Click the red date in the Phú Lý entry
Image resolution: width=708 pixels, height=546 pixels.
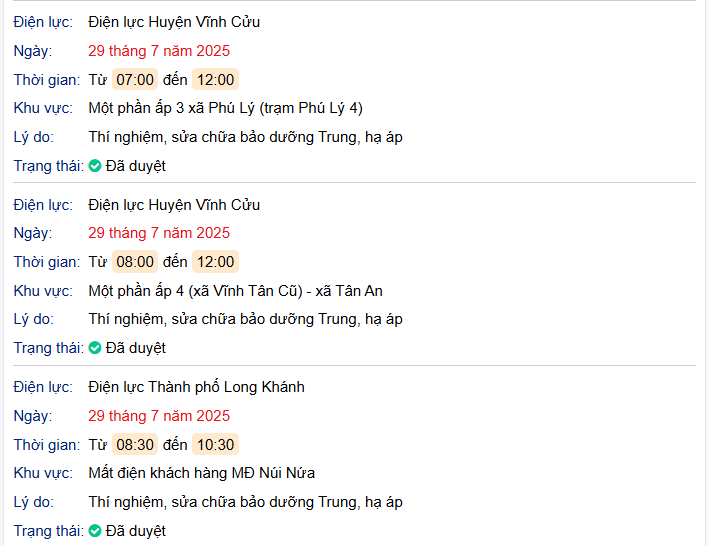tap(159, 51)
